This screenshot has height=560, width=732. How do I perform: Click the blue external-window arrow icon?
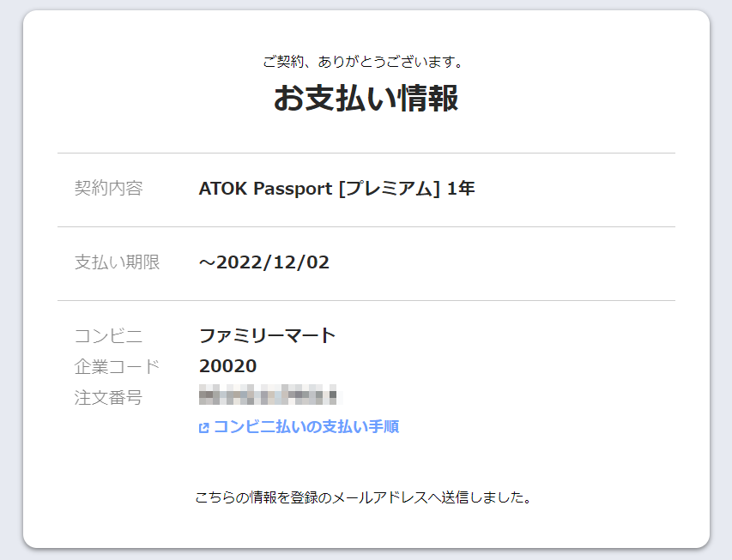click(203, 426)
